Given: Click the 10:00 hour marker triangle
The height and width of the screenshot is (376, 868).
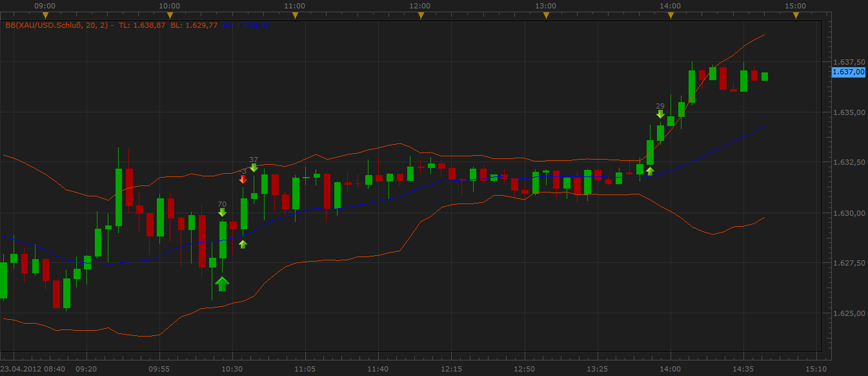Looking at the screenshot, I should point(169,16).
